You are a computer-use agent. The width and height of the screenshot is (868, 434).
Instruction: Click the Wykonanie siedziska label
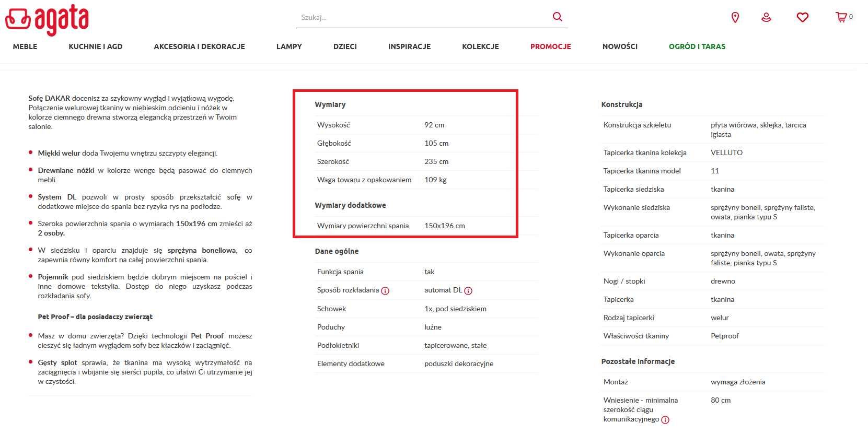tap(636, 207)
